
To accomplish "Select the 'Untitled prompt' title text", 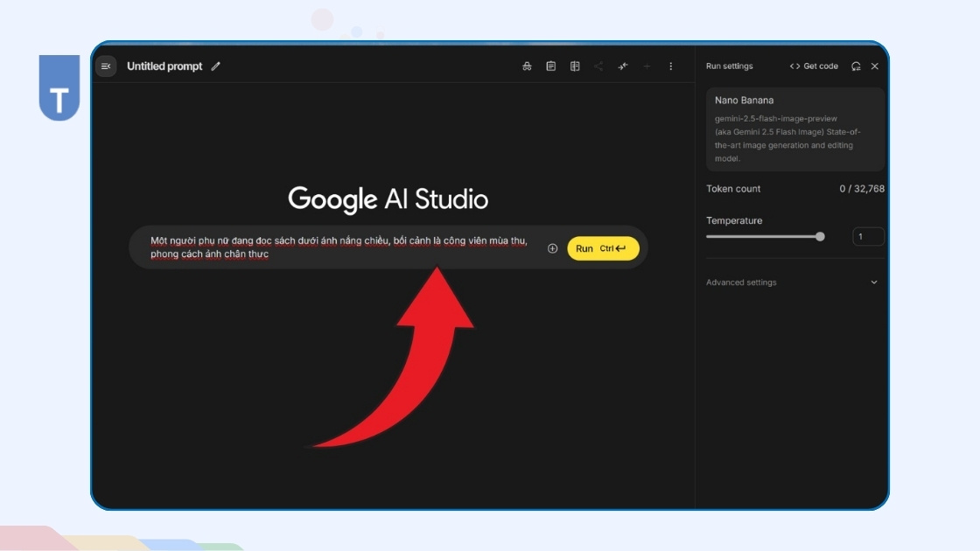I will pyautogui.click(x=166, y=66).
